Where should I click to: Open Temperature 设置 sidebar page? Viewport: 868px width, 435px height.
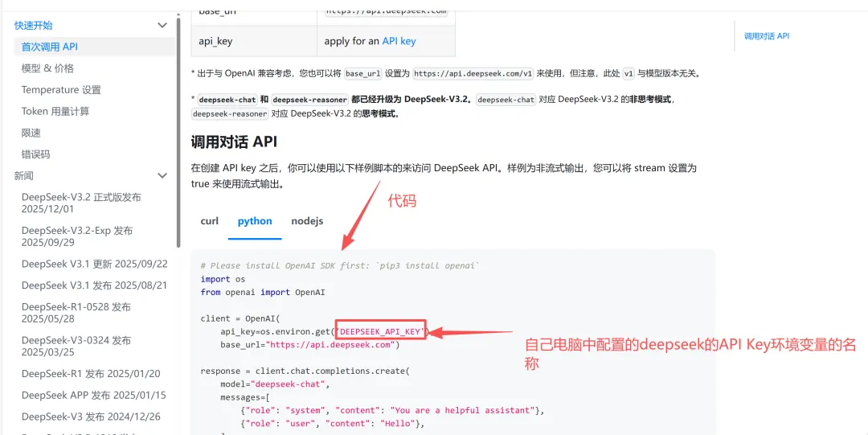click(x=61, y=90)
